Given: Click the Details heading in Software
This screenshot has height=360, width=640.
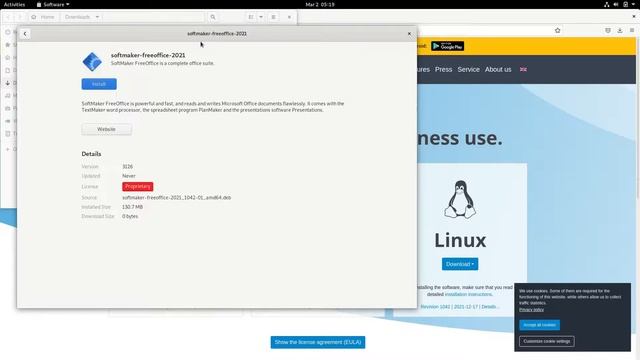Looking at the screenshot, I should tap(91, 154).
